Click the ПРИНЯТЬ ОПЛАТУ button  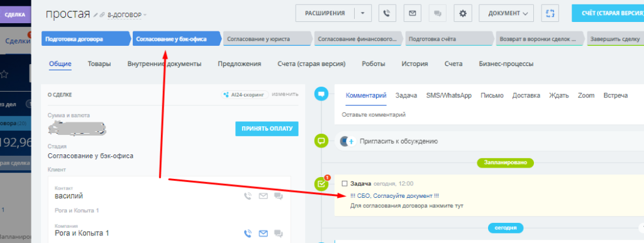pos(267,128)
